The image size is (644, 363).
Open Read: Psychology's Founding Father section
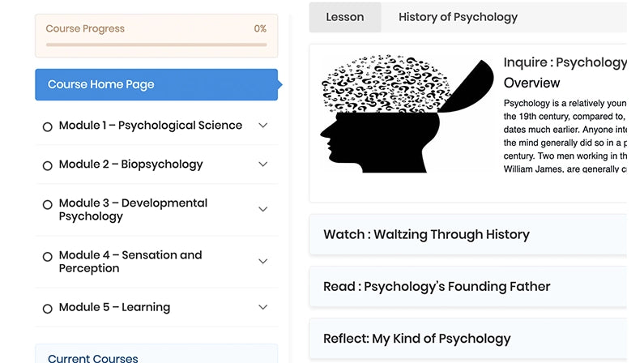click(437, 286)
